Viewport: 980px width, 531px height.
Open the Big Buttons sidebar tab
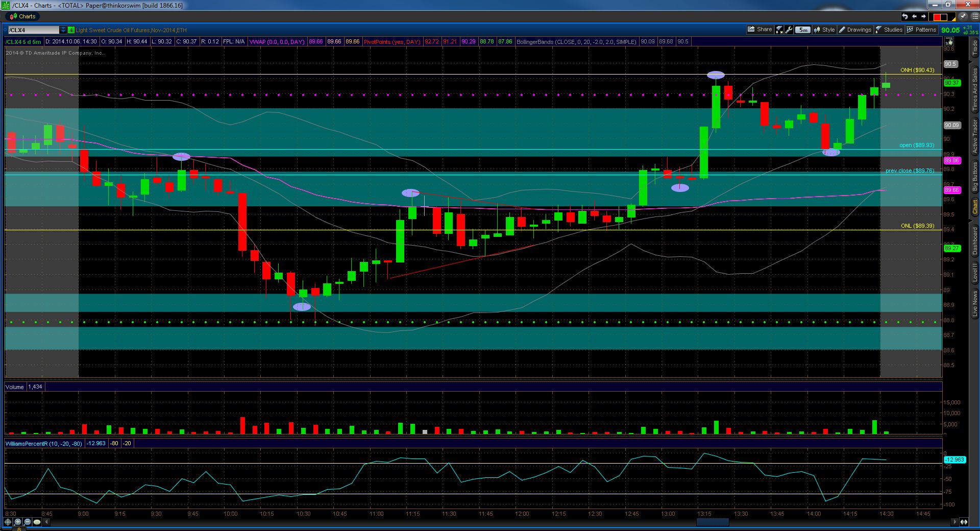[974, 176]
